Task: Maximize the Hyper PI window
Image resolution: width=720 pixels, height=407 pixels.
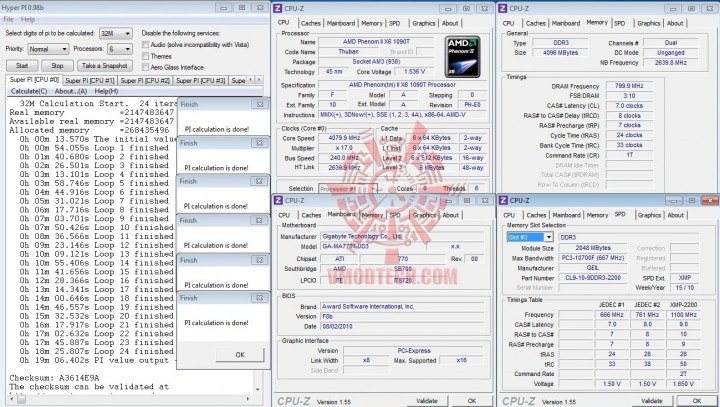Action: pos(242,8)
